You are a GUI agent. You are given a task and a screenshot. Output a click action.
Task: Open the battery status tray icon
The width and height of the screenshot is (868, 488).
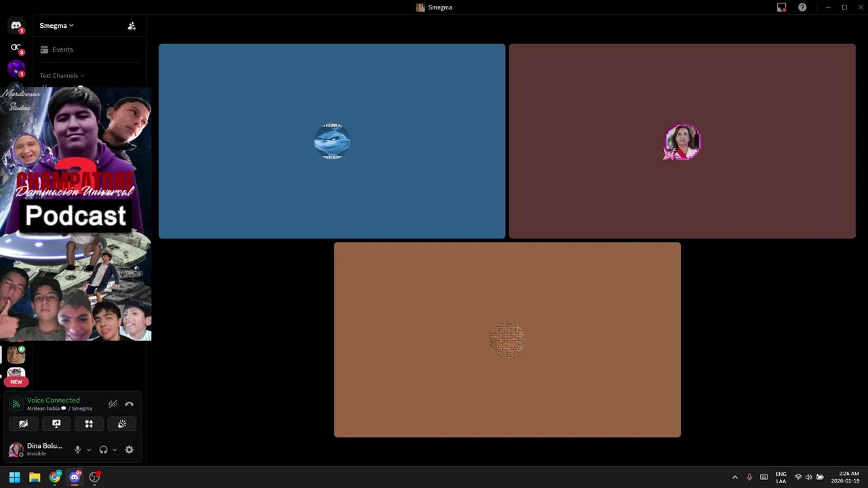(820, 477)
